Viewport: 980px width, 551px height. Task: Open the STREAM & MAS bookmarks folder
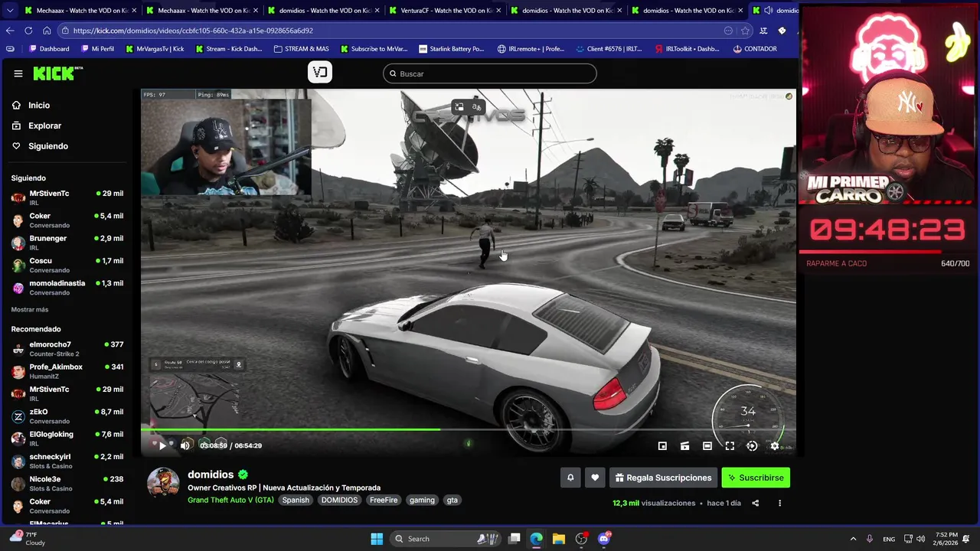pyautogui.click(x=302, y=49)
